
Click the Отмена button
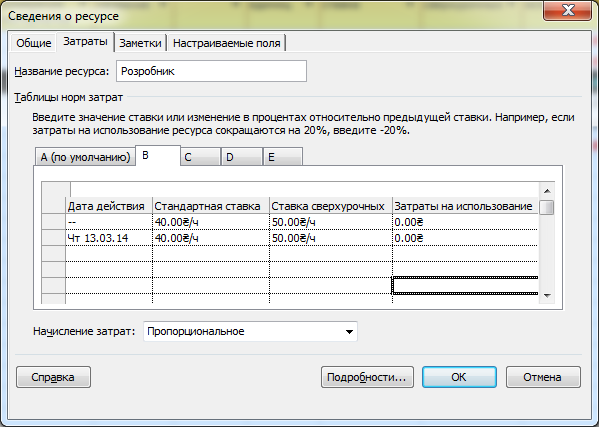(543, 377)
